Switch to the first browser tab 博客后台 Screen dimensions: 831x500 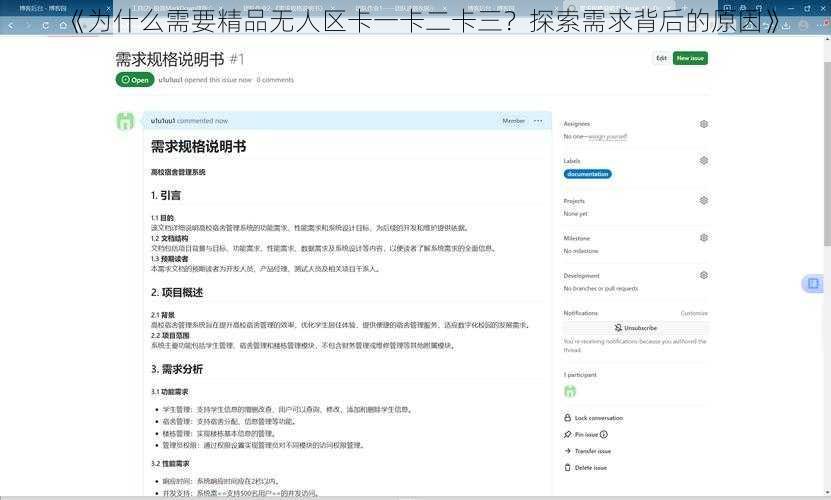(x=56, y=8)
